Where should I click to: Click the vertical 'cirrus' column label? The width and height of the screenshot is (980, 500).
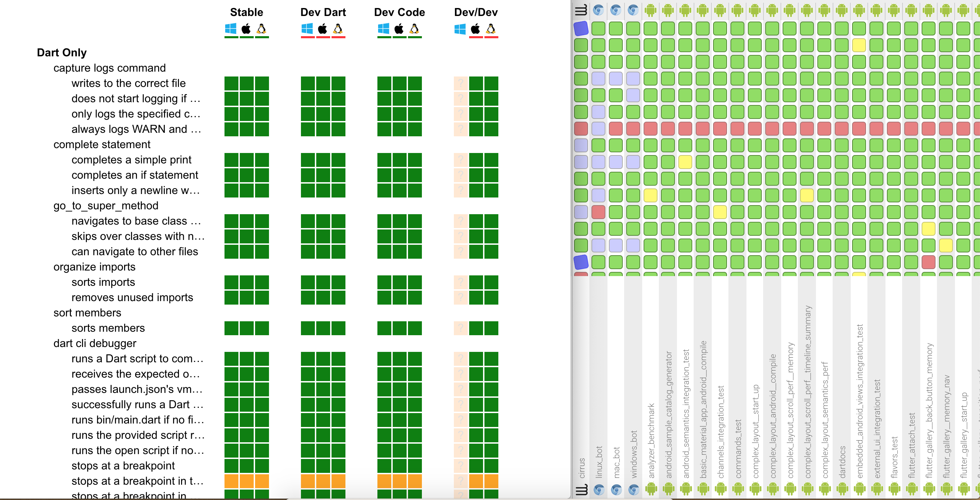[582, 468]
